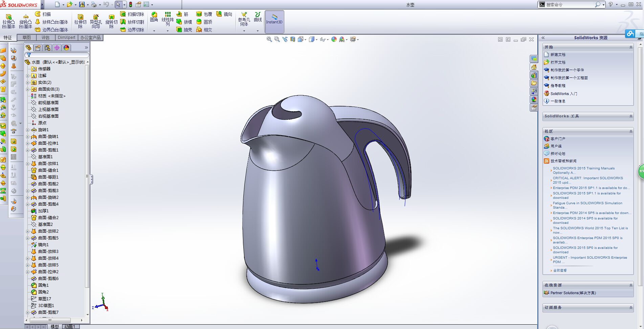Viewport: 644px width, 329px height.
Task: Switch to the 动画1 bottom tab
Action: pyautogui.click(x=70, y=327)
